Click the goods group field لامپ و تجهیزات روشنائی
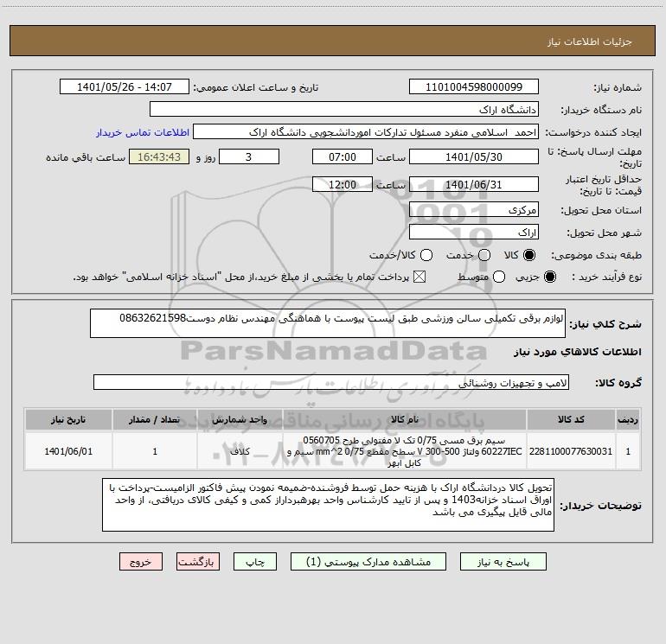 (x=331, y=382)
